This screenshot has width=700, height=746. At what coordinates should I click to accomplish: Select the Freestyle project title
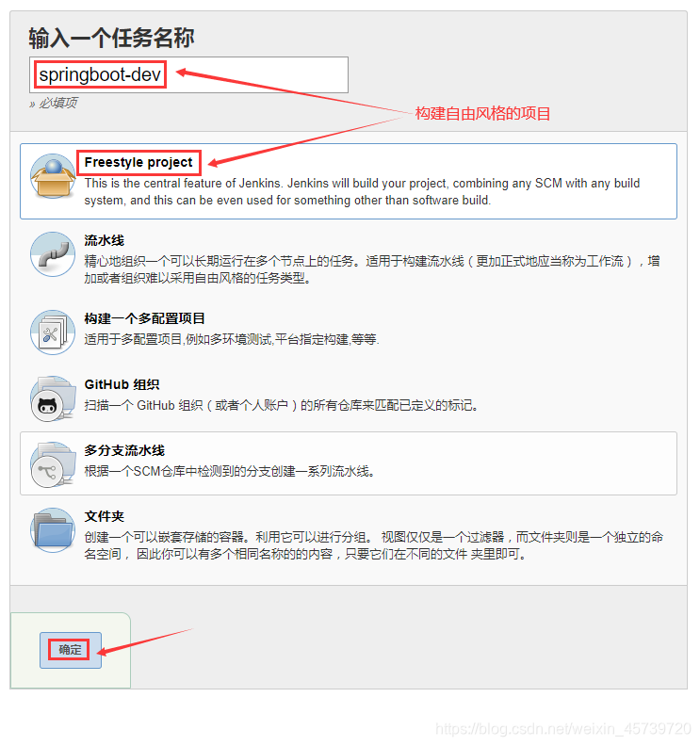(138, 162)
